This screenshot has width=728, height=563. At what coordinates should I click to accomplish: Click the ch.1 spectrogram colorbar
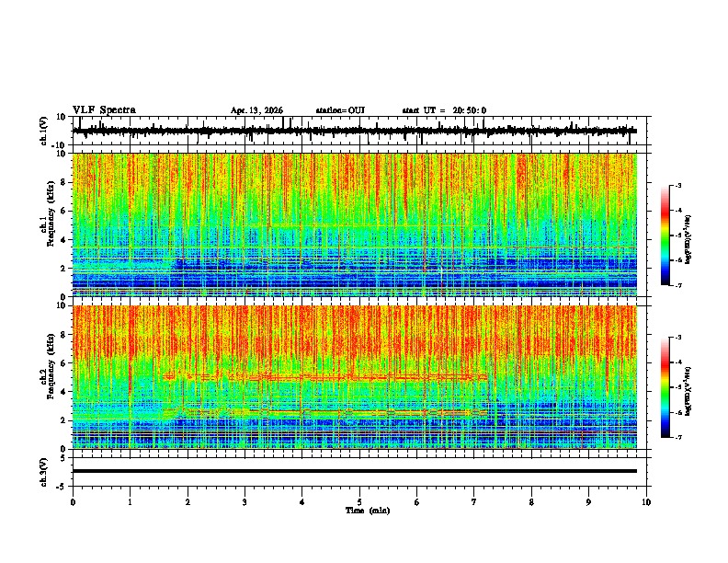tap(665, 236)
